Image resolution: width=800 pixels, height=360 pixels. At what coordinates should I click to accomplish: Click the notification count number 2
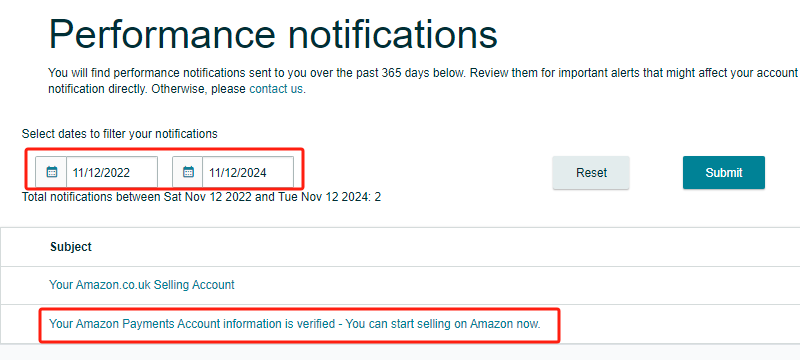[378, 197]
